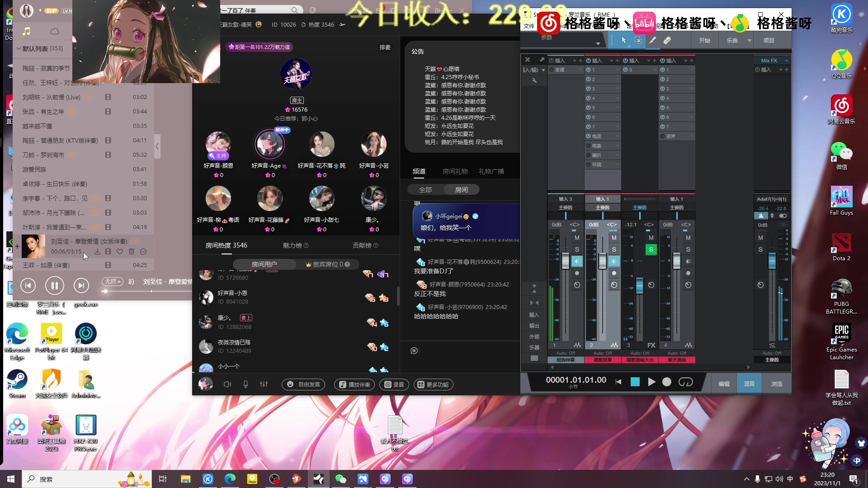
Task: Click the 录音 button in chat room
Action: click(394, 385)
